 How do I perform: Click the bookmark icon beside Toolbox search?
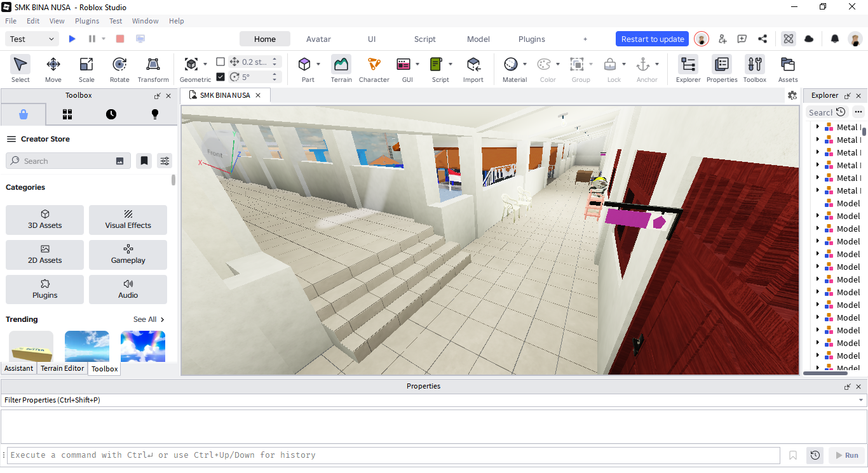[144, 161]
